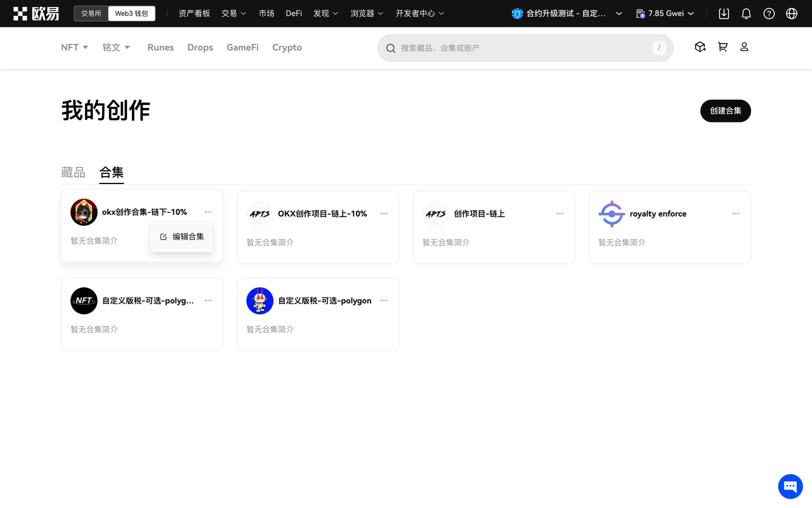Select the 合集 tab
Viewport: 812px width, 508px height.
pos(112,172)
